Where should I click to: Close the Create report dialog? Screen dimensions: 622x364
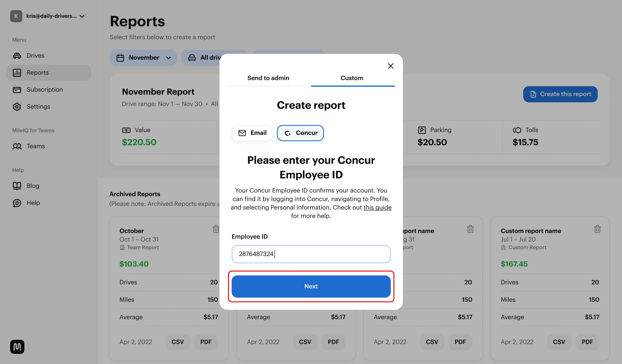point(391,66)
